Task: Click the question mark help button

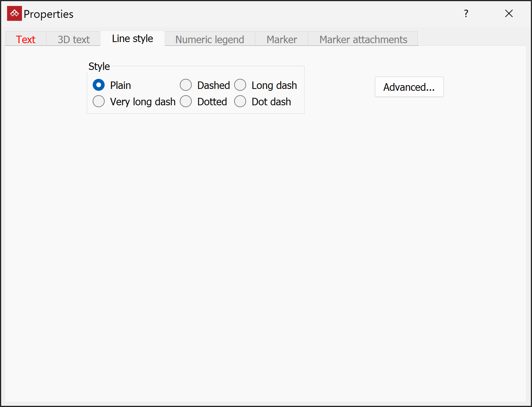Action: [466, 14]
